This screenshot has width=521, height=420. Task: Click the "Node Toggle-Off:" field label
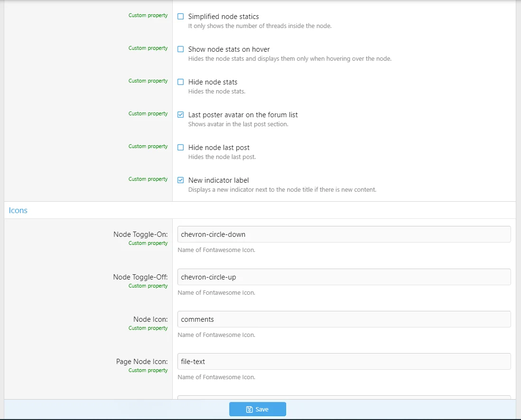(x=140, y=277)
